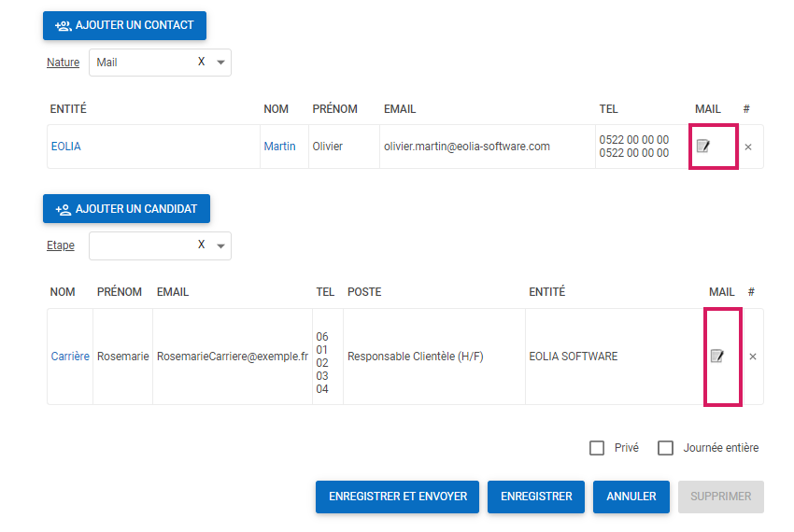Viewport: 794px width, 532px height.
Task: Remove candidate Carrière row with X icon
Action: [753, 357]
